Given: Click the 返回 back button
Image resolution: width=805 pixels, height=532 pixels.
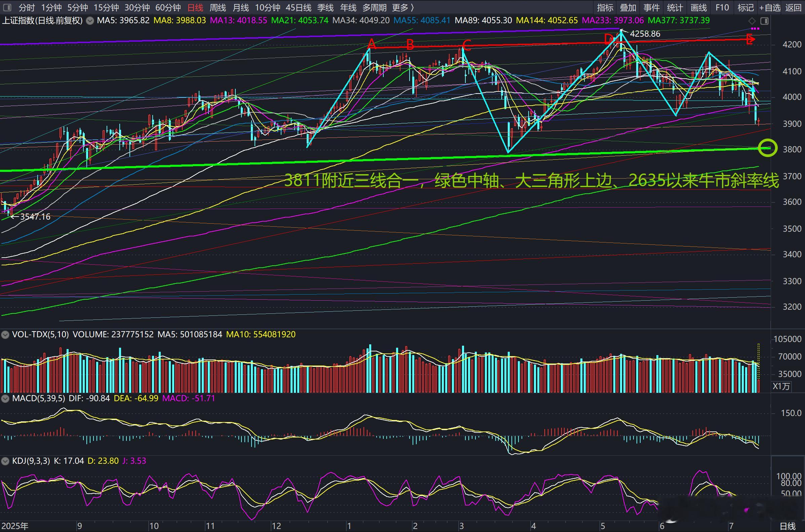Looking at the screenshot, I should (794, 7).
